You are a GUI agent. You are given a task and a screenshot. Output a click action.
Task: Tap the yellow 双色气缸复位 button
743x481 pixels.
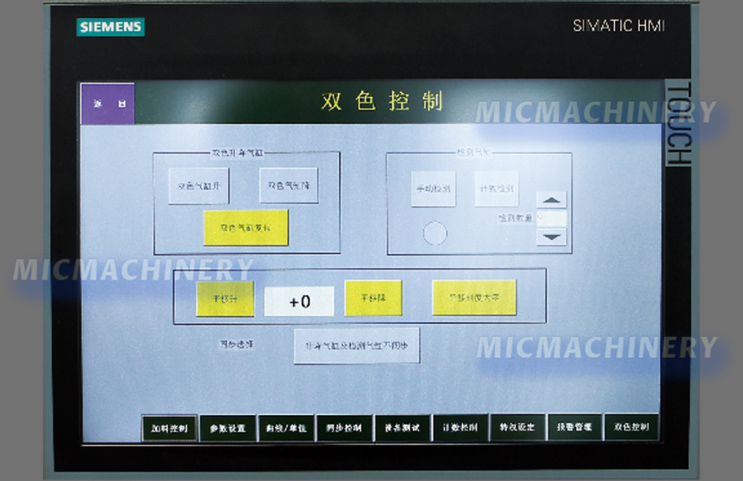coord(246,227)
